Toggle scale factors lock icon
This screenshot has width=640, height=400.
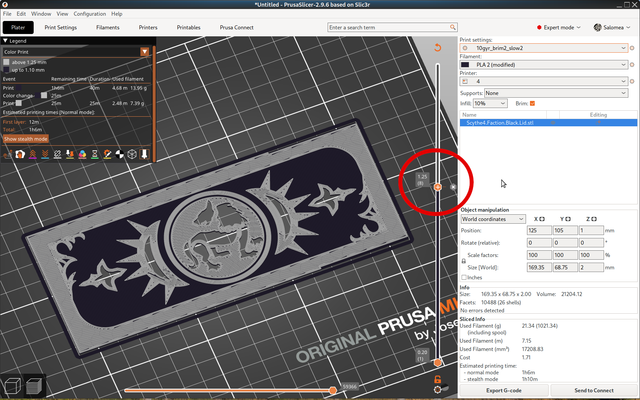[464, 261]
